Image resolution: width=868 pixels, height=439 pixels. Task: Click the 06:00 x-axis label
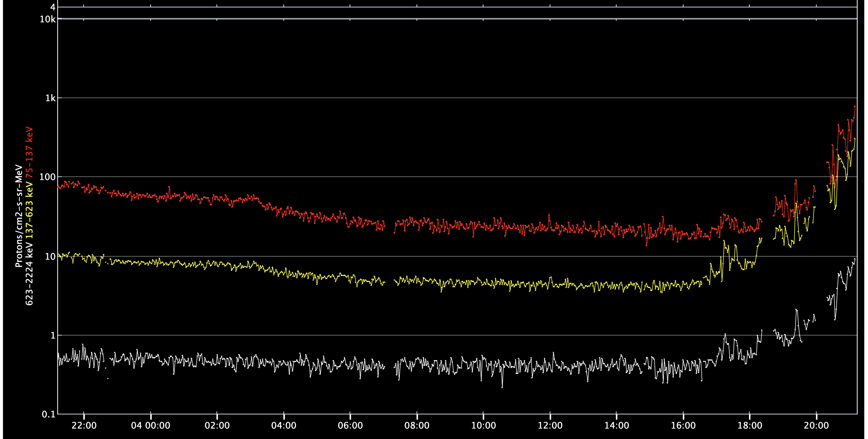click(350, 426)
